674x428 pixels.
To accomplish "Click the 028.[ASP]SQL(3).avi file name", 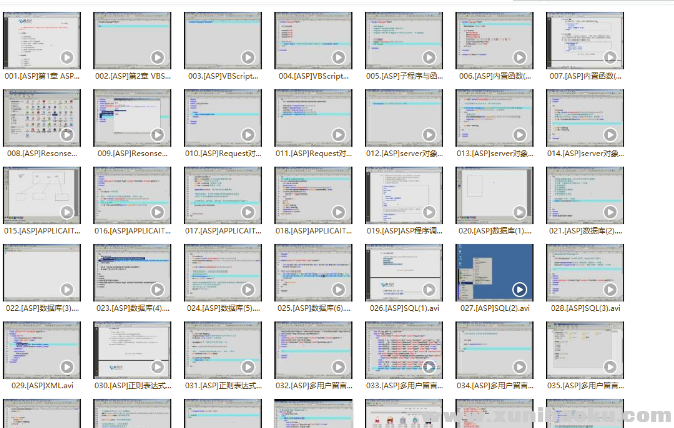I will coord(584,308).
